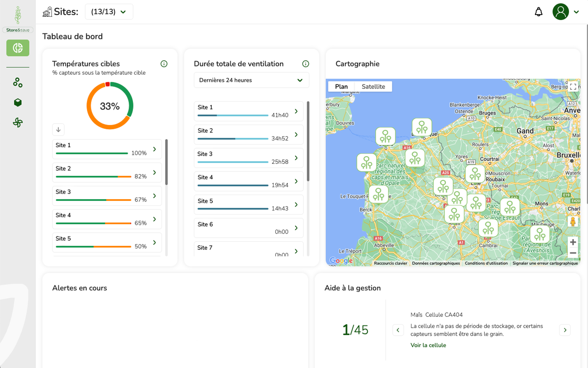Viewport: 588px width, 368px height.
Task: Open Site 3 with 67% temperature
Action: click(107, 196)
